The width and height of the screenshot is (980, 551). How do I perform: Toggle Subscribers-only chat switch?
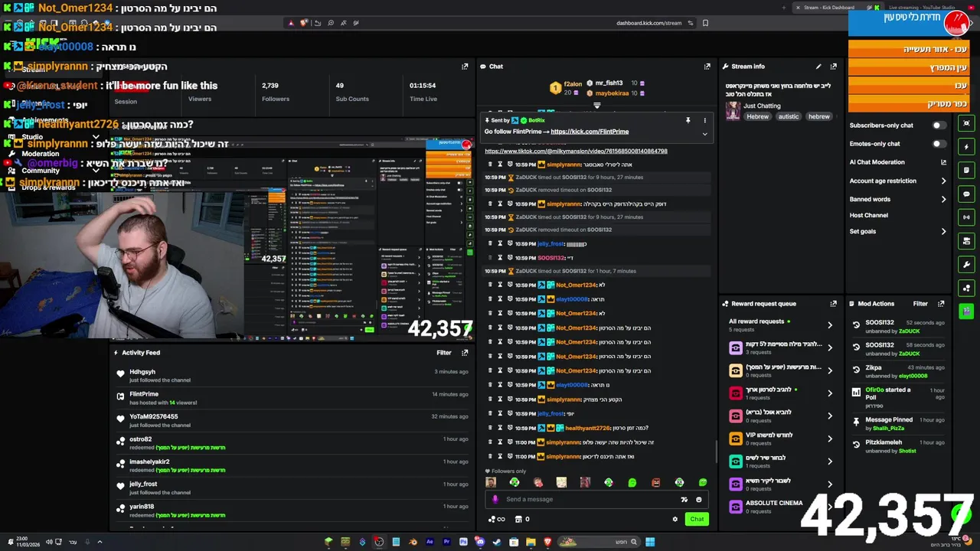click(x=939, y=126)
